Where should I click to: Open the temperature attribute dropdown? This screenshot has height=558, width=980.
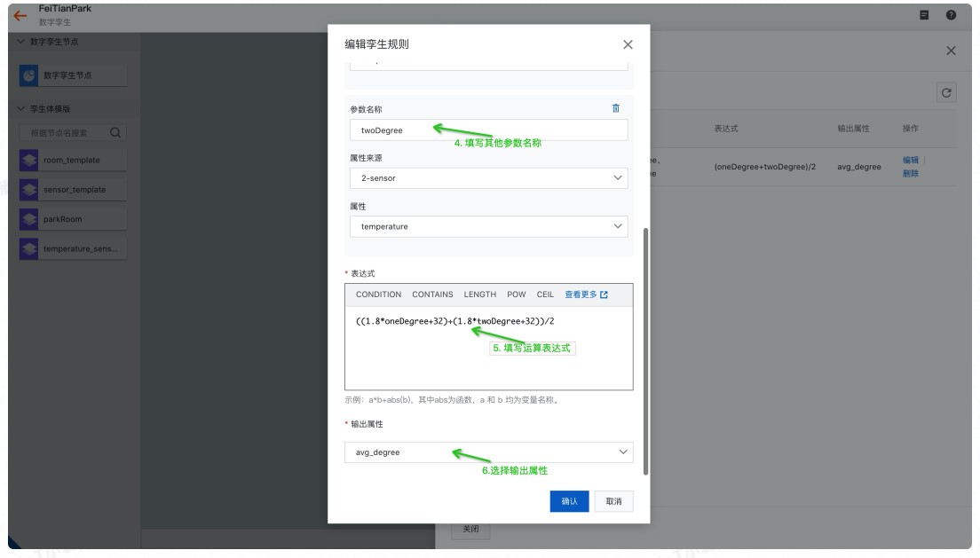(x=489, y=226)
